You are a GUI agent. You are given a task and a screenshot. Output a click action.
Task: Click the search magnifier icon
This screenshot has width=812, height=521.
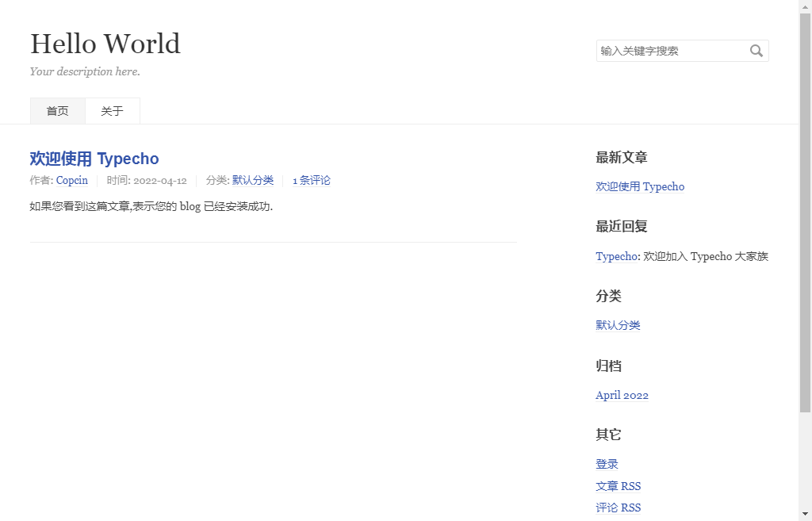[x=756, y=51]
